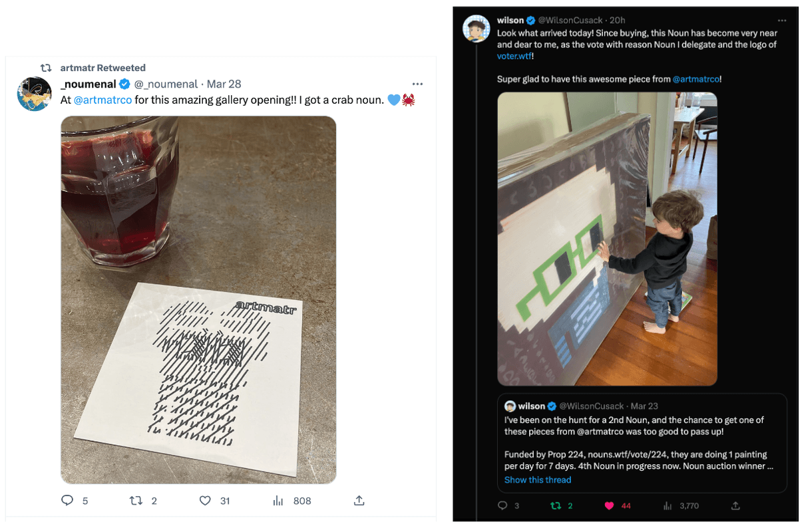Screen dimensions: 800x532
Task: Open more options on wilson's tweet
Action: (x=781, y=21)
